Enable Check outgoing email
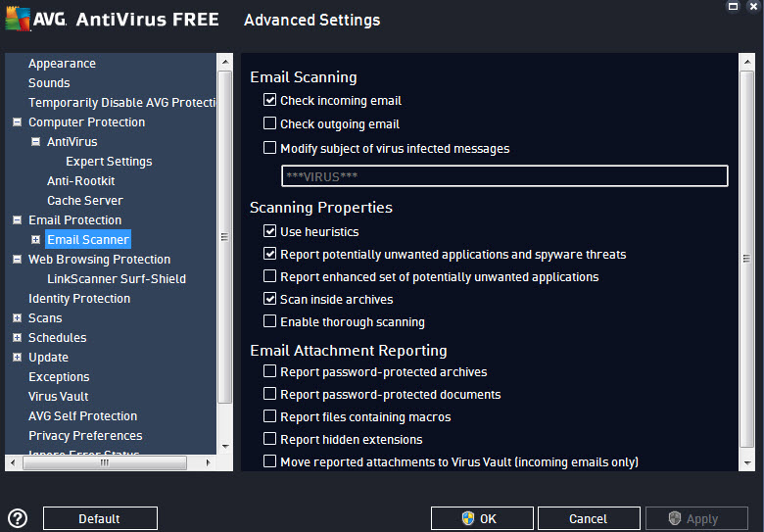The width and height of the screenshot is (764, 532). pyautogui.click(x=269, y=123)
